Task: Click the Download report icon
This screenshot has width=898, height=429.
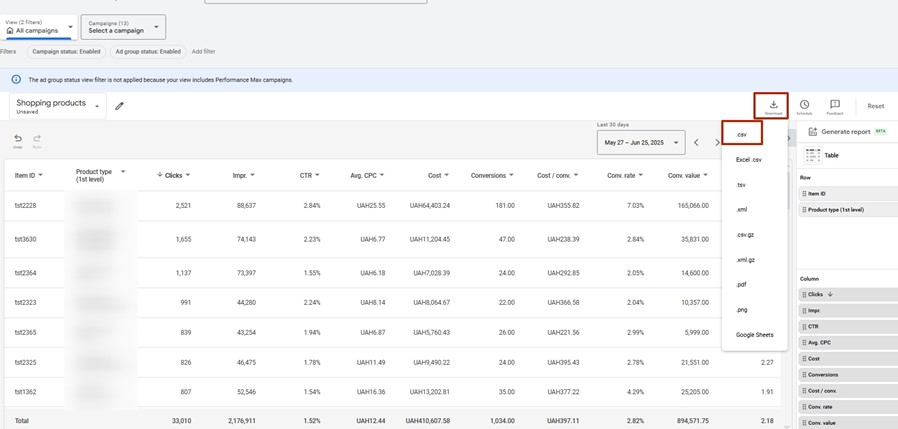Action: tap(773, 105)
